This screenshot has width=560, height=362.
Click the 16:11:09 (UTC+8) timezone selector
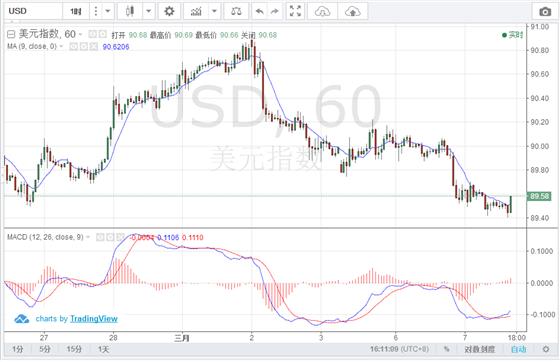[x=399, y=349]
